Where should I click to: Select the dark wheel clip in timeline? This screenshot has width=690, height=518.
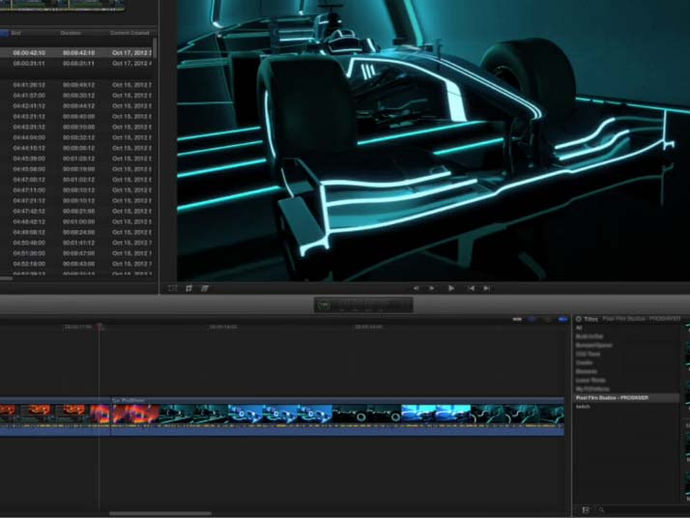(367, 415)
